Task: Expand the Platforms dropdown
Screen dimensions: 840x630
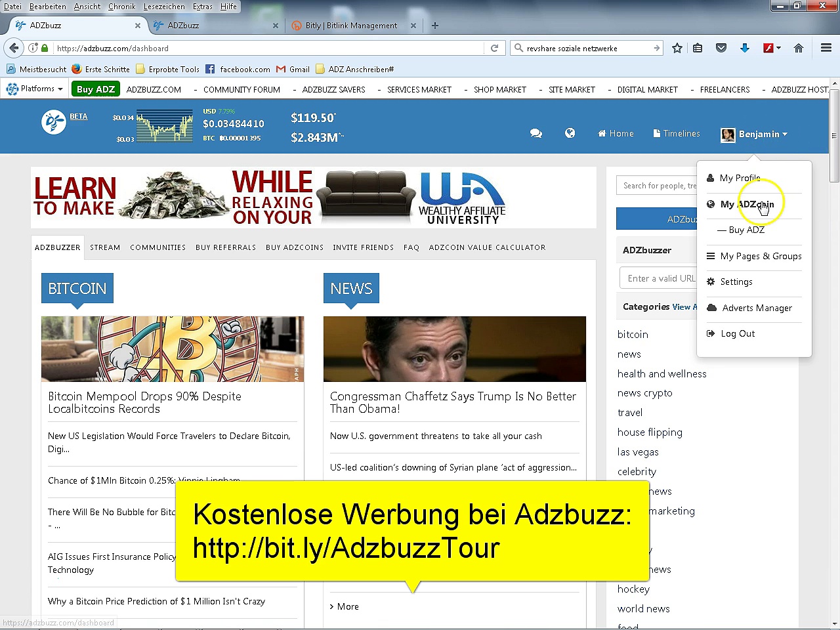Action: coord(35,89)
